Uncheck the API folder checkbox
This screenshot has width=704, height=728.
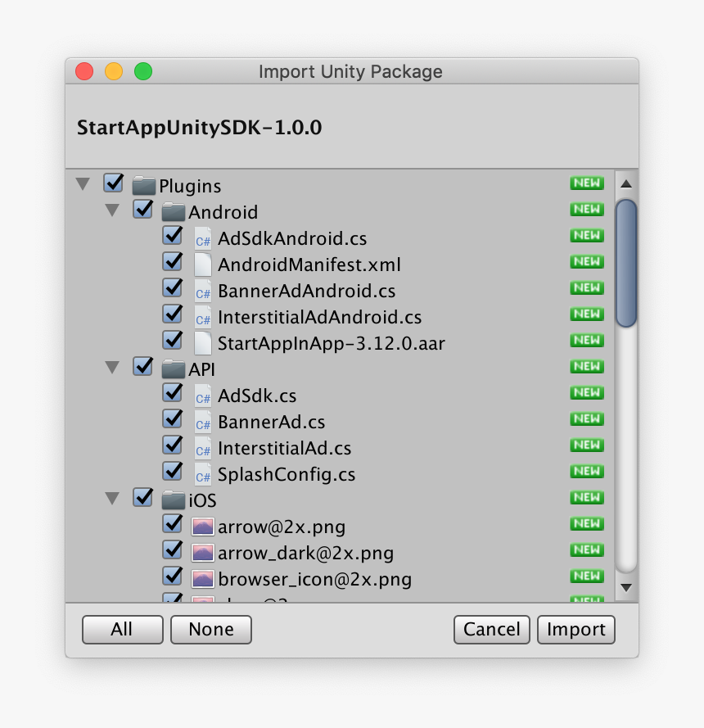tap(142, 366)
